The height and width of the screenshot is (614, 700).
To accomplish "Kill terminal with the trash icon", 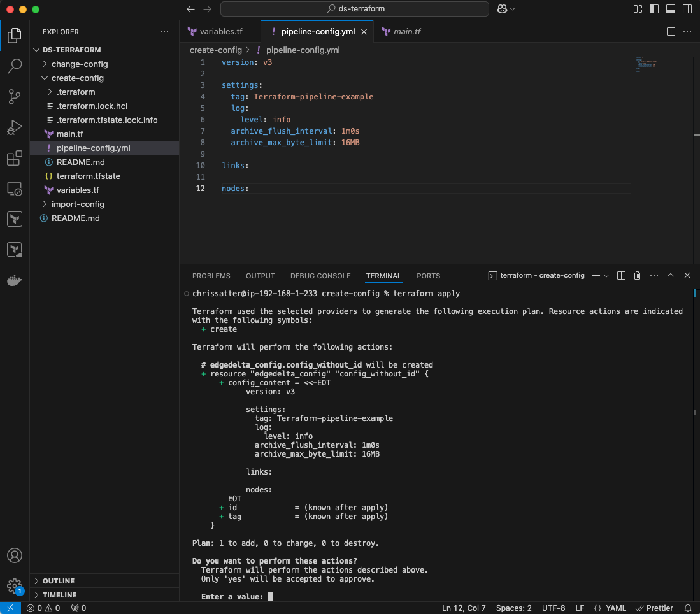I will 638,276.
